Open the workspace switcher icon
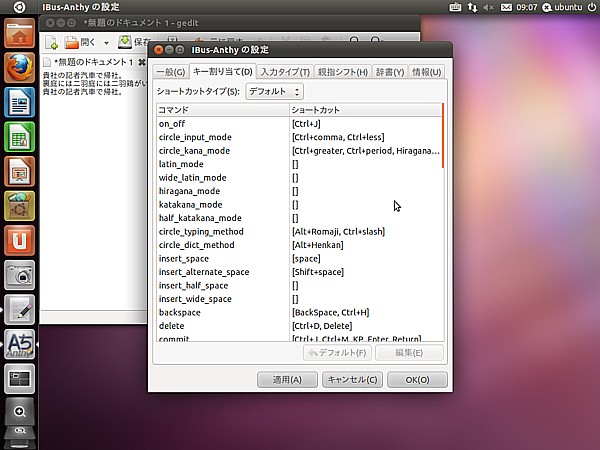 20,378
